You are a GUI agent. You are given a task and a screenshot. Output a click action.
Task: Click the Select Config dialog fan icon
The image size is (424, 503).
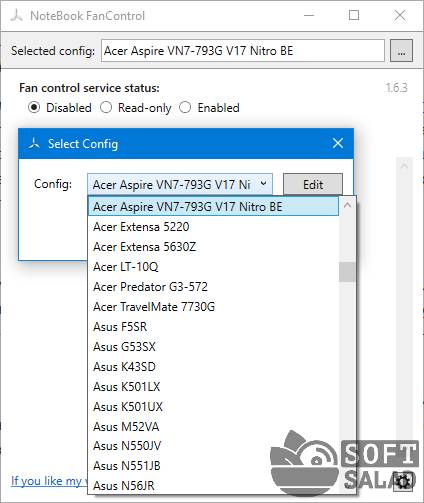[x=34, y=143]
